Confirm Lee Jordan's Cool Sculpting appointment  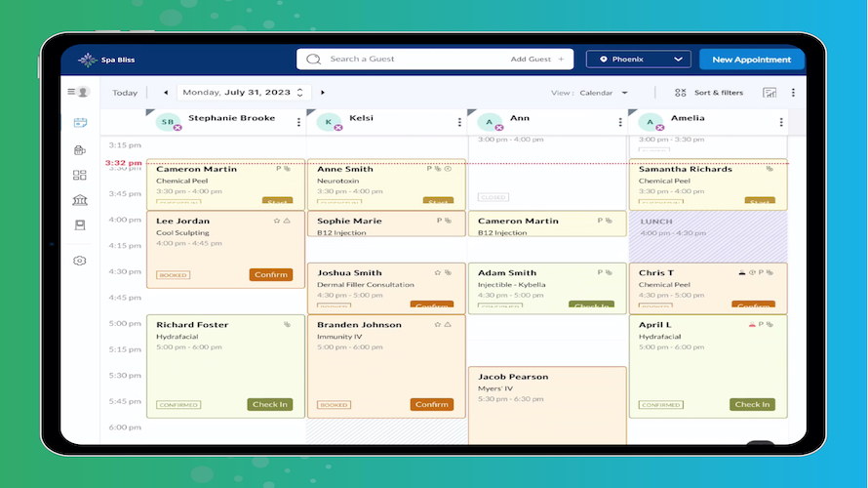point(271,274)
